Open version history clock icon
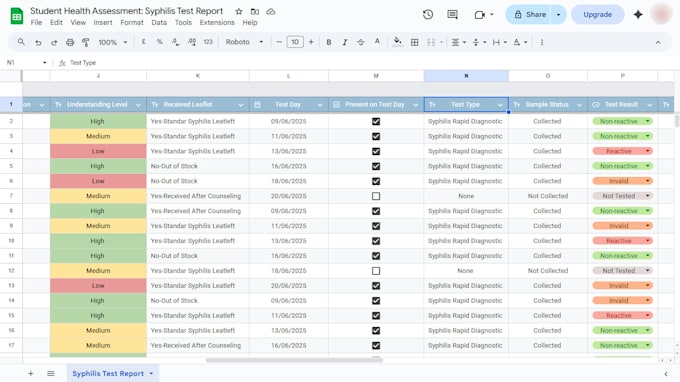This screenshot has height=382, width=680. [x=428, y=14]
